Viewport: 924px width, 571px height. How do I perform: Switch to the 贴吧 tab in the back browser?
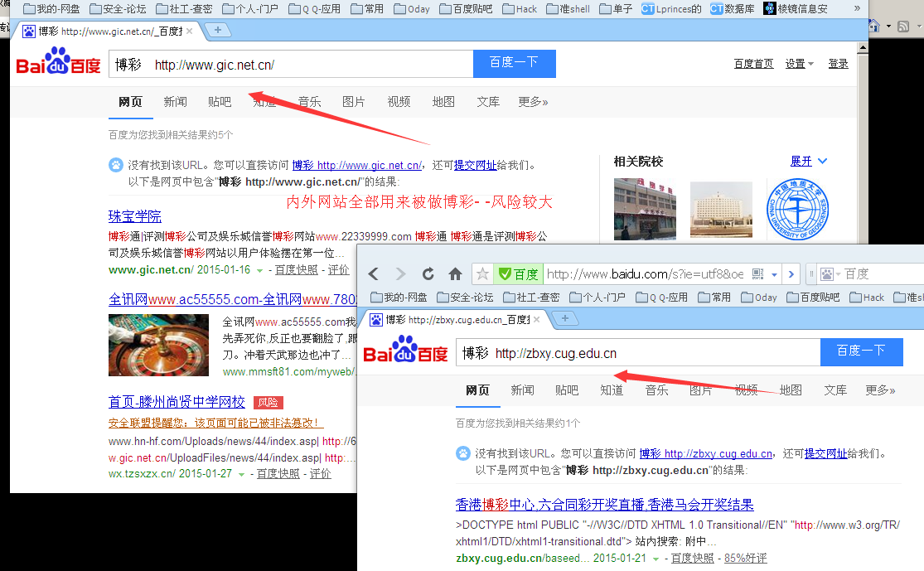tap(220, 102)
